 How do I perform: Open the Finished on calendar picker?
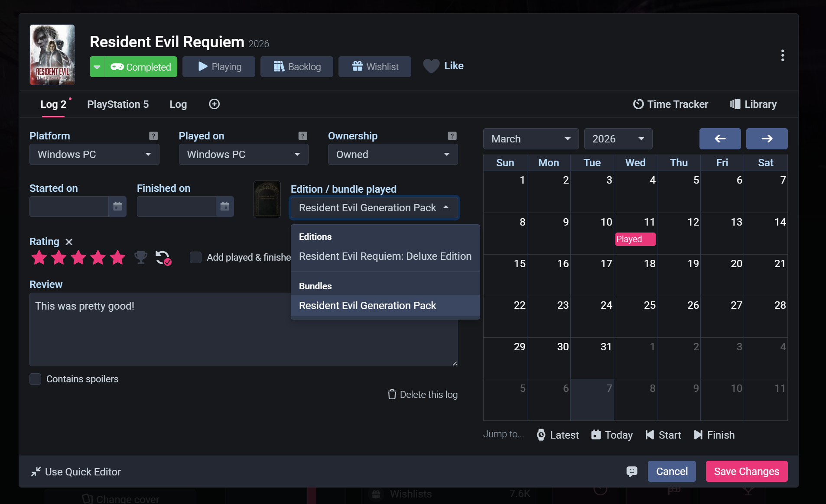tap(224, 206)
